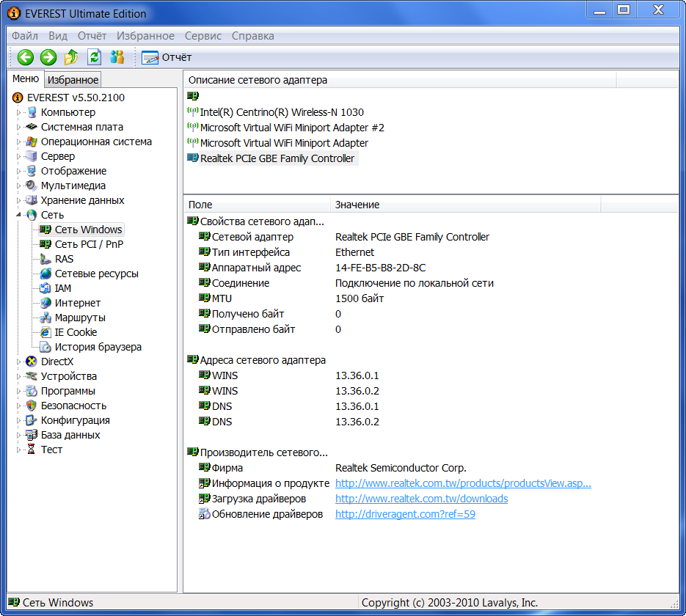The width and height of the screenshot is (686, 616).
Task: Open the Справка menu
Action: coord(253,36)
